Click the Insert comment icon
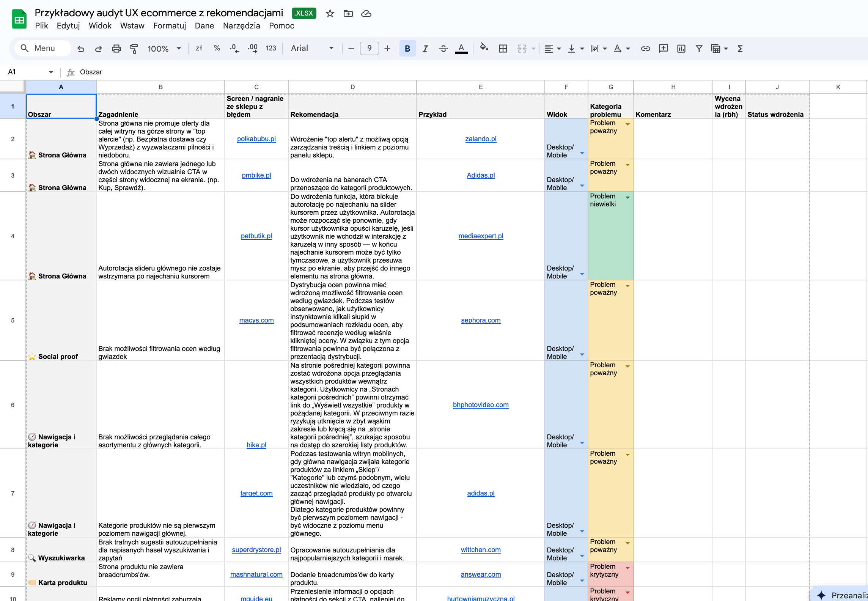 point(663,49)
